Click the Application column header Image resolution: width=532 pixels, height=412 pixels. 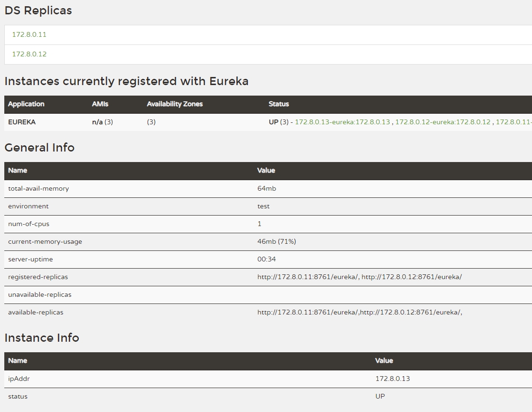point(26,104)
